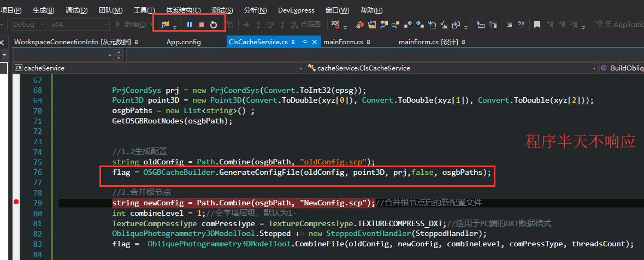Screen dimensions: 644x260
Task: Click the breakpoint disable toolbar icon
Action: coord(335,25)
